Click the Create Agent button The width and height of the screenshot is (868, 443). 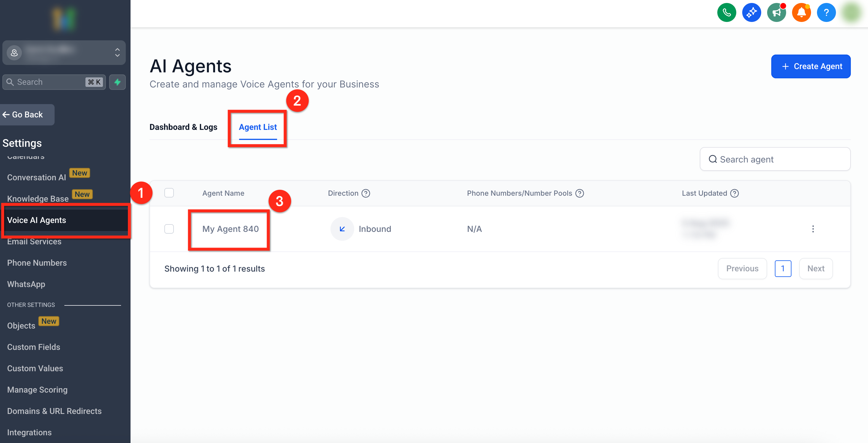[x=810, y=66]
